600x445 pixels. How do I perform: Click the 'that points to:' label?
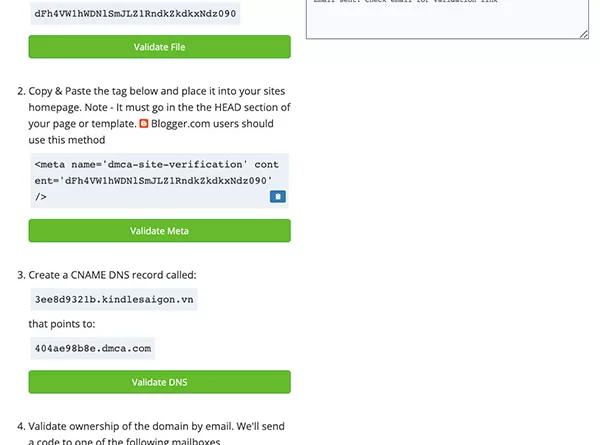point(62,324)
